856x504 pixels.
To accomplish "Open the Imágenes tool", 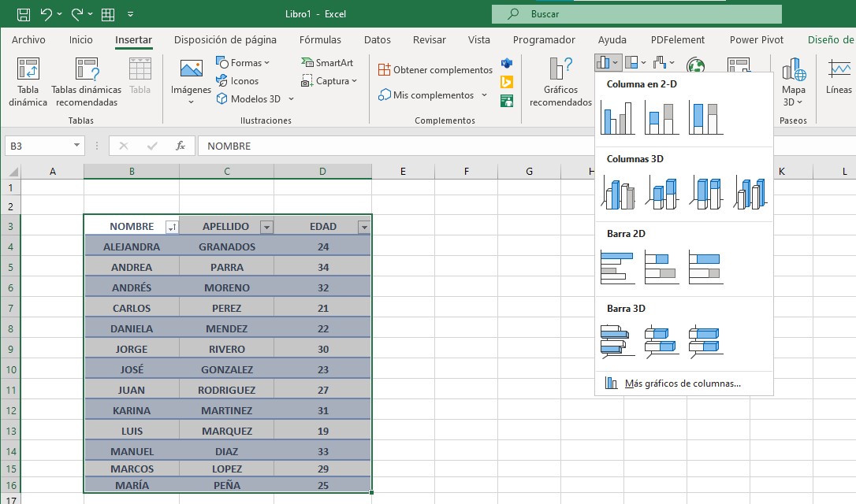I will 189,82.
